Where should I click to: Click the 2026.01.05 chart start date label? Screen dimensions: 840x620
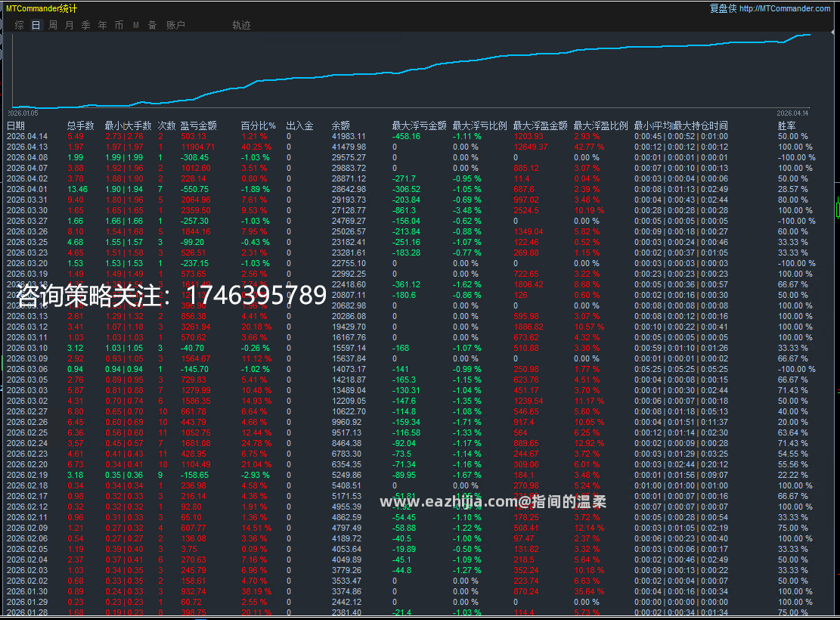(23, 113)
